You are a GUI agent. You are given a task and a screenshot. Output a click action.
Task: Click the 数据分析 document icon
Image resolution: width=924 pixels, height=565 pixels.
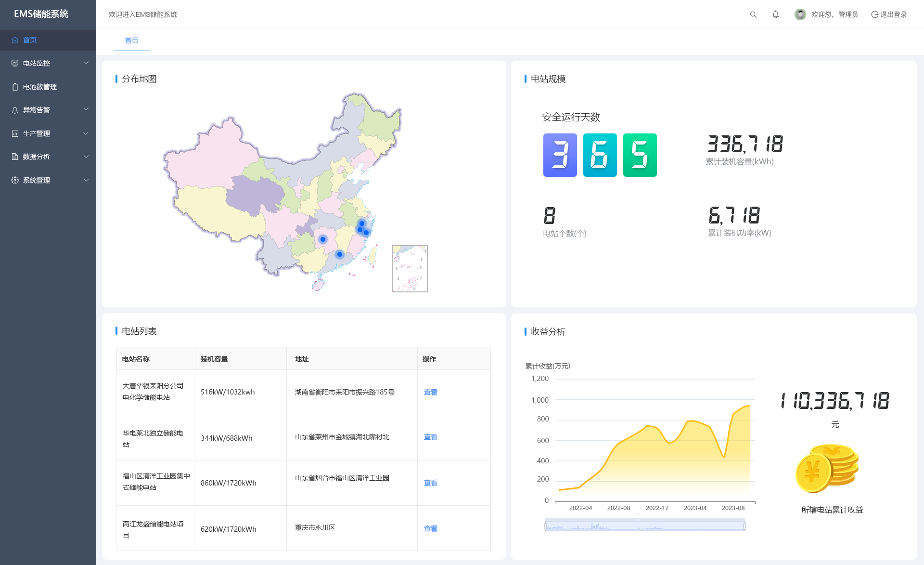click(x=15, y=157)
